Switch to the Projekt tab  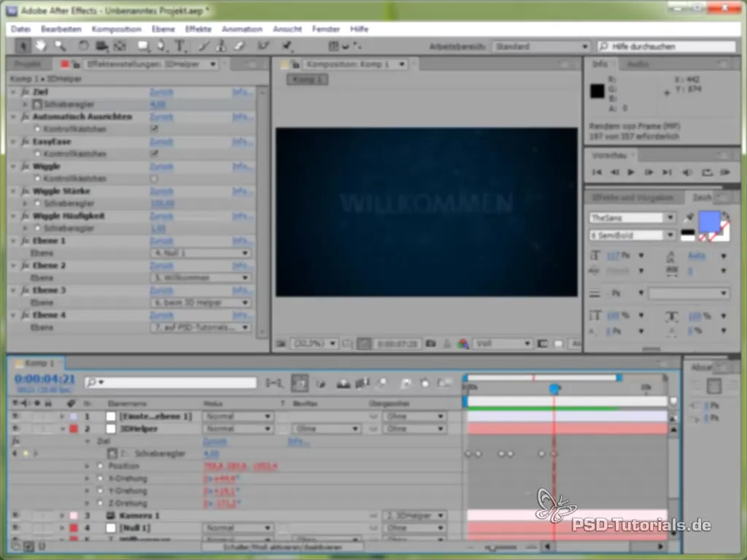(x=27, y=64)
